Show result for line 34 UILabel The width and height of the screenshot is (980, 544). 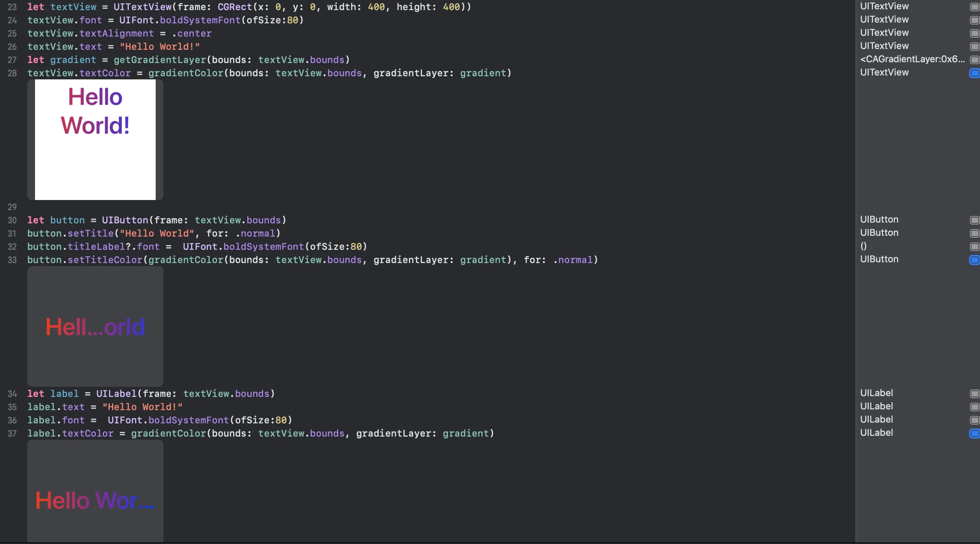[x=974, y=394]
